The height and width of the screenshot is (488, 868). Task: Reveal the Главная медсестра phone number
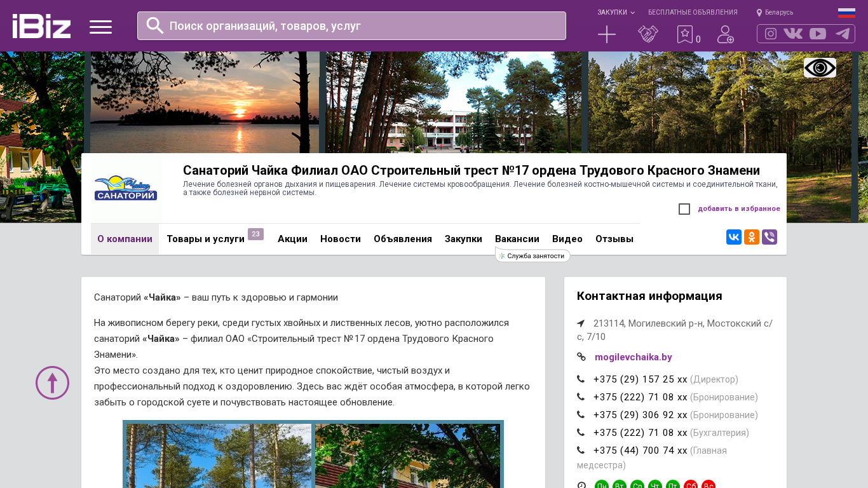(641, 451)
